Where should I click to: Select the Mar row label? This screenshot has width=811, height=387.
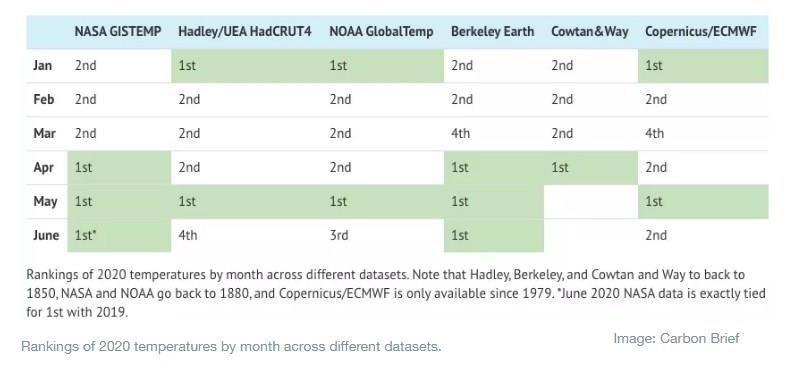[x=44, y=133]
